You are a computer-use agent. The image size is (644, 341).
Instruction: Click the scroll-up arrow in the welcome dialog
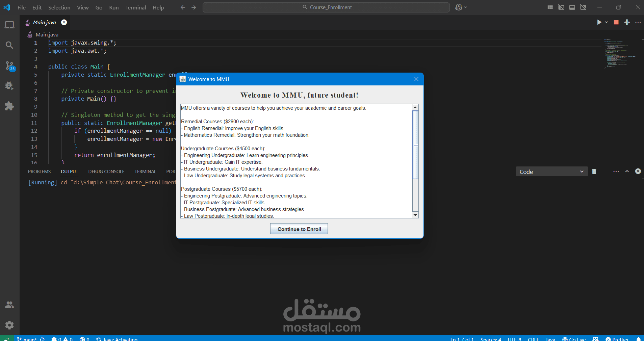(x=416, y=107)
